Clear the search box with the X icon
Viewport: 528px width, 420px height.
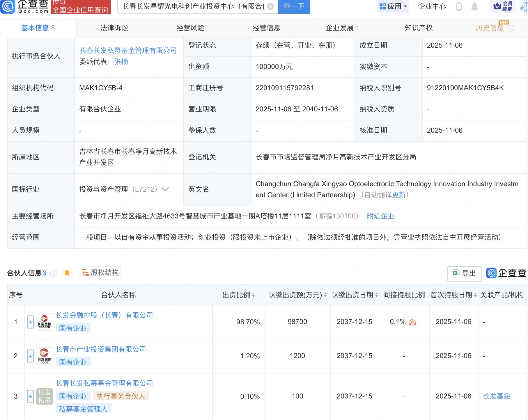[x=270, y=6]
